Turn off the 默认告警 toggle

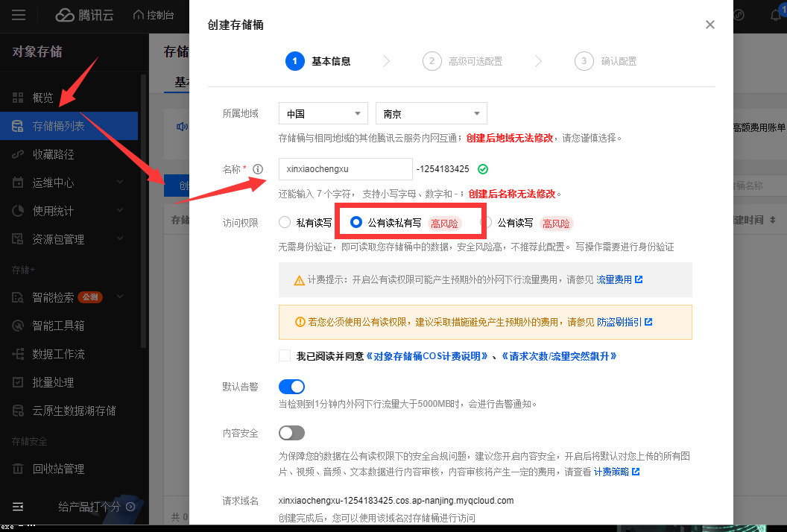(291, 387)
